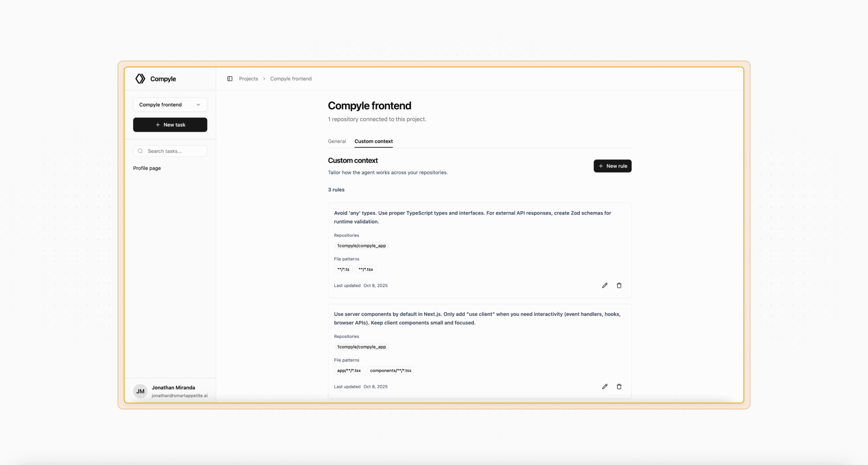
Task: Select the Custom context tab
Action: tap(373, 141)
